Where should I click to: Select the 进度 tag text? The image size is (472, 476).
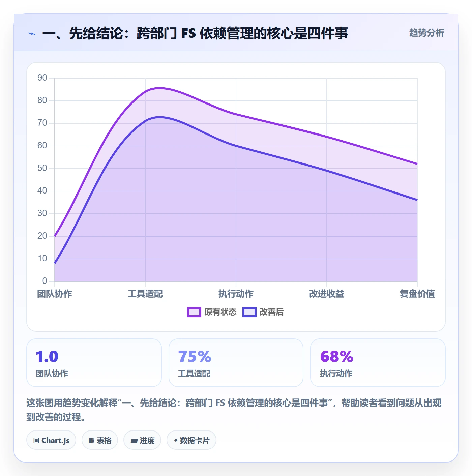(x=147, y=440)
